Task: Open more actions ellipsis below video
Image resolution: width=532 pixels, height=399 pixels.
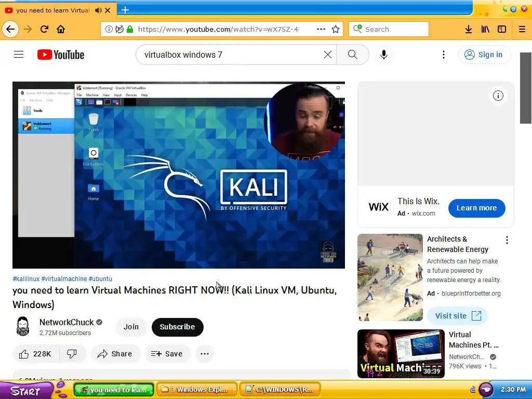Action: coord(205,354)
